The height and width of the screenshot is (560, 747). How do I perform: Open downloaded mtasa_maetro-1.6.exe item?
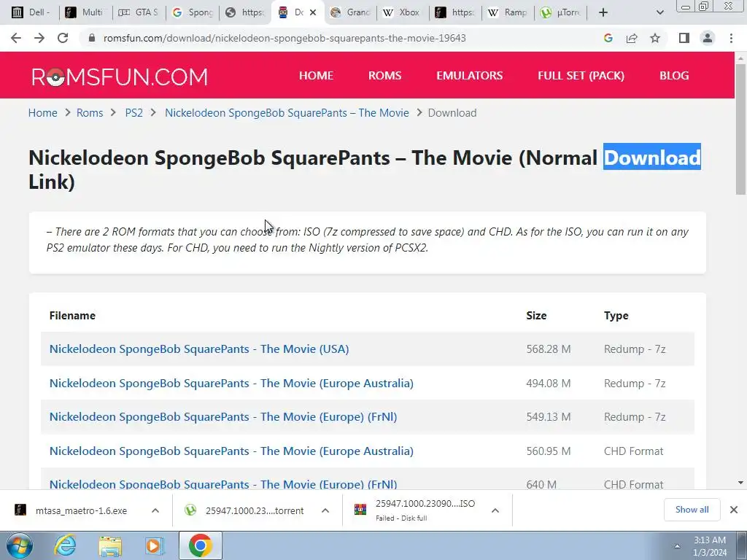pos(81,510)
